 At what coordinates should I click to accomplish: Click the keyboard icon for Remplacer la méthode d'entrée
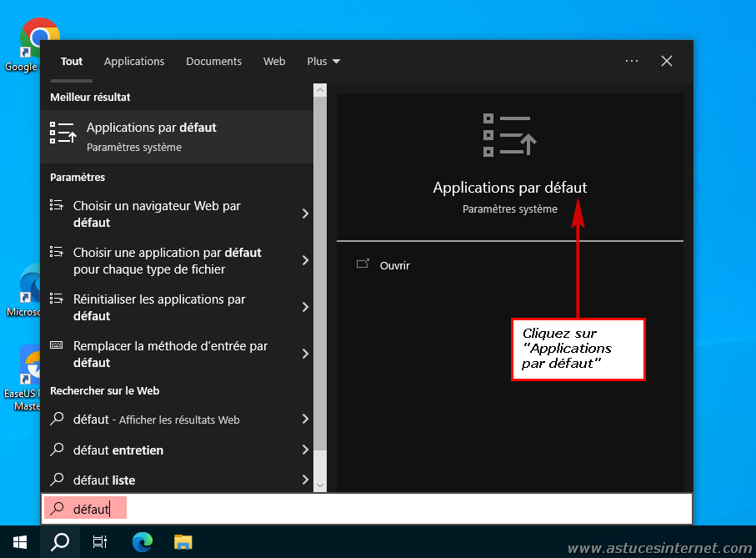click(57, 344)
